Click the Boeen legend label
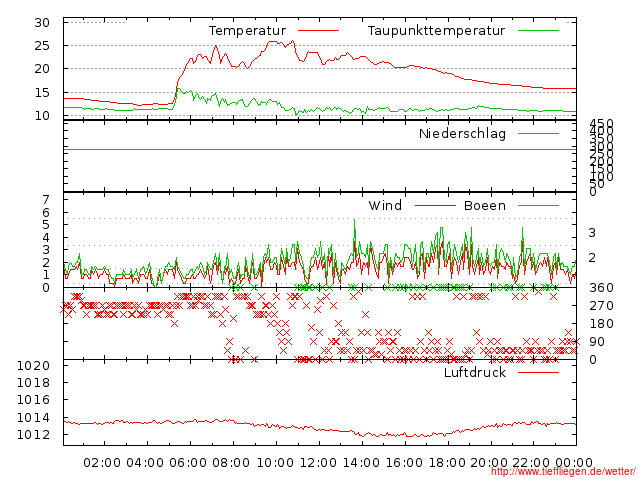 click(484, 206)
